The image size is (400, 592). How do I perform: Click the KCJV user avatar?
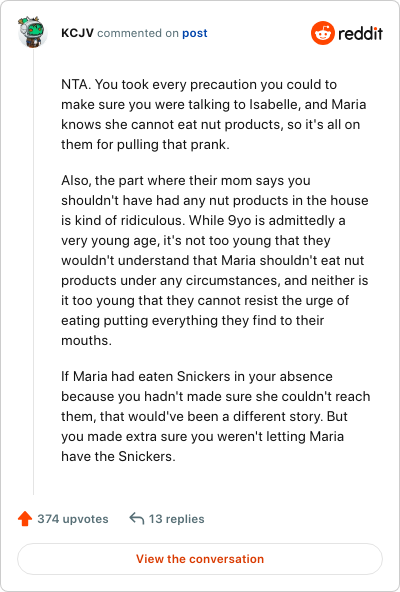pos(32,32)
